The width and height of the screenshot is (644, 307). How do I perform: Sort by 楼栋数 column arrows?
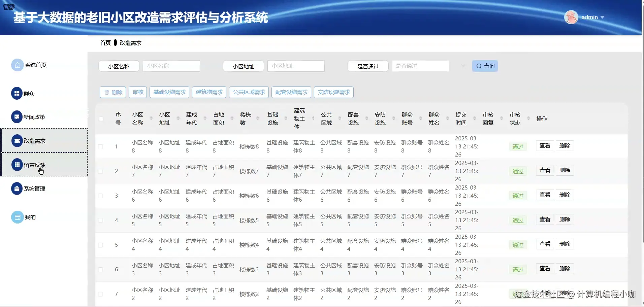click(258, 118)
